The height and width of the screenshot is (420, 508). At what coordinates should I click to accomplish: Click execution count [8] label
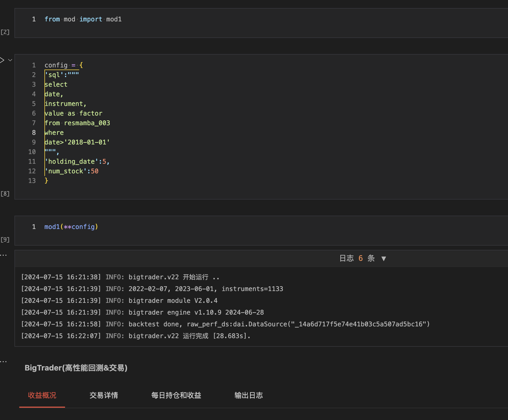click(5, 194)
